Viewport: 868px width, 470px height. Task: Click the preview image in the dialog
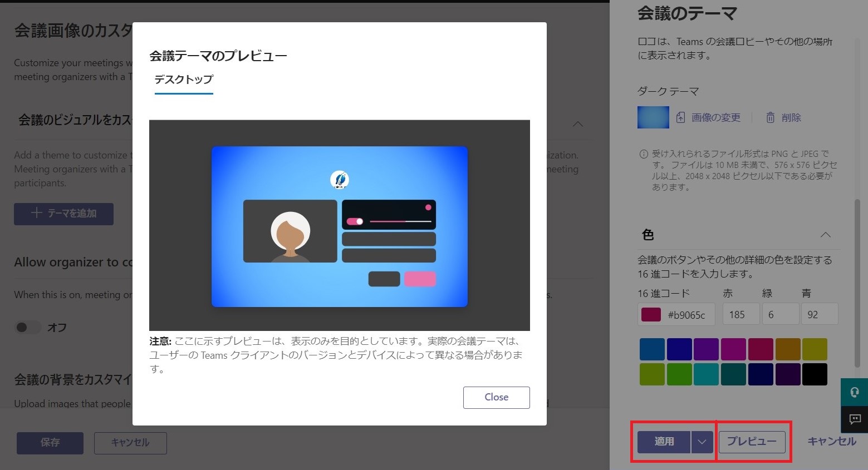pyautogui.click(x=340, y=226)
